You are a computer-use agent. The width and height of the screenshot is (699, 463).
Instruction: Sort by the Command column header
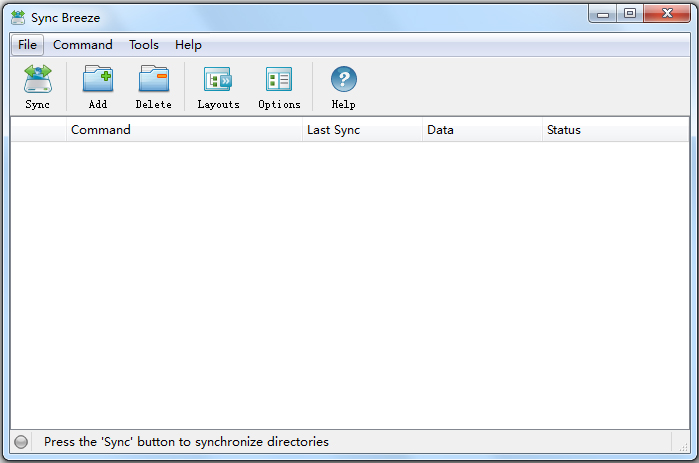tap(184, 130)
